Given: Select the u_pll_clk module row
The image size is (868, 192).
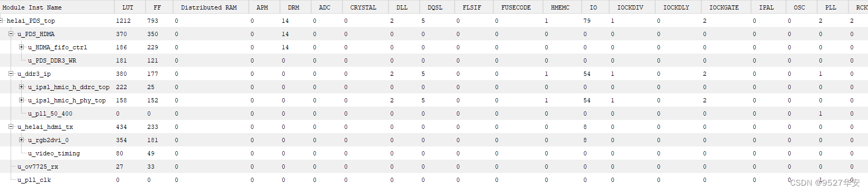Looking at the screenshot, I should click(x=434, y=180).
